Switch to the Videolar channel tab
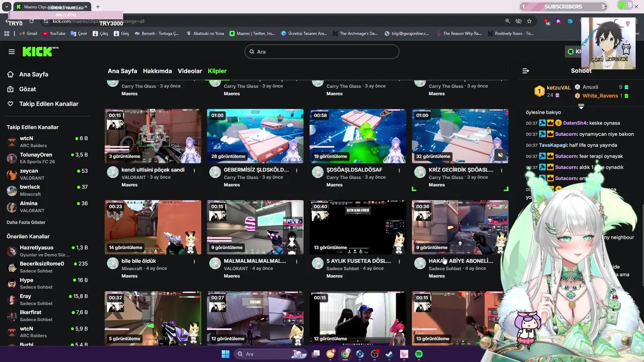Viewport: 644px width, 362px height. pos(190,71)
